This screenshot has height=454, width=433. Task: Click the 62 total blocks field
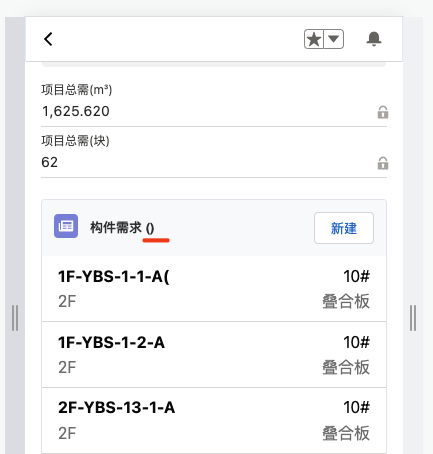click(214, 162)
